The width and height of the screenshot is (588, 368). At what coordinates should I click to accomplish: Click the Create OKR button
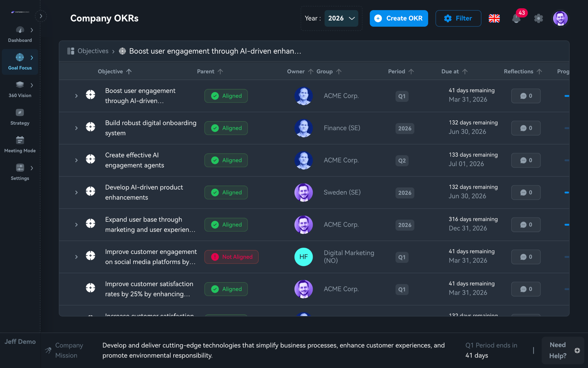click(398, 18)
